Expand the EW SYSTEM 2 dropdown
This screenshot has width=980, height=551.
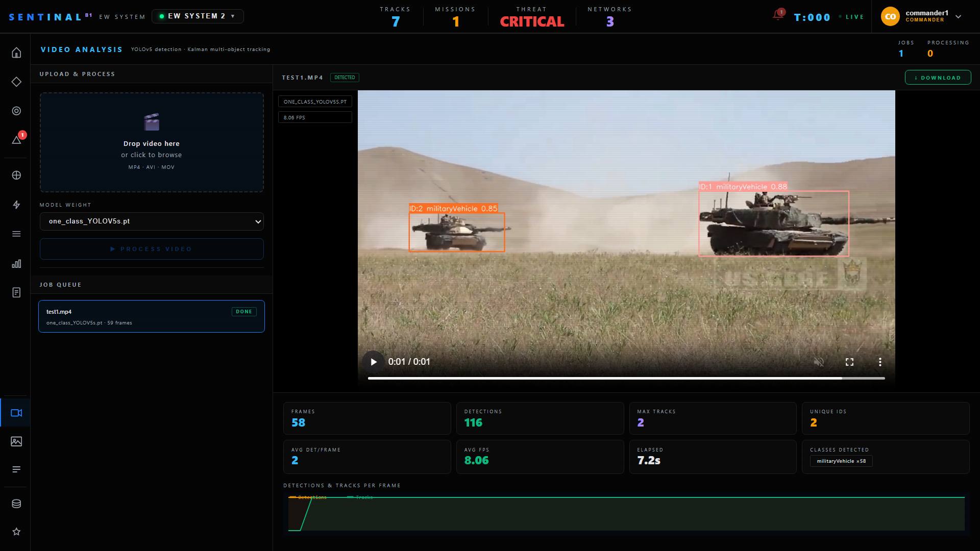pyautogui.click(x=198, y=16)
